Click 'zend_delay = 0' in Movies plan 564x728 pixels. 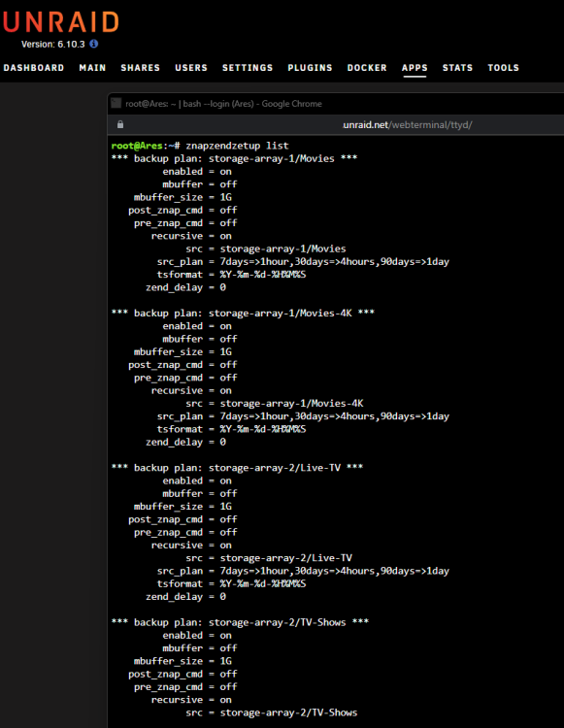click(x=185, y=288)
